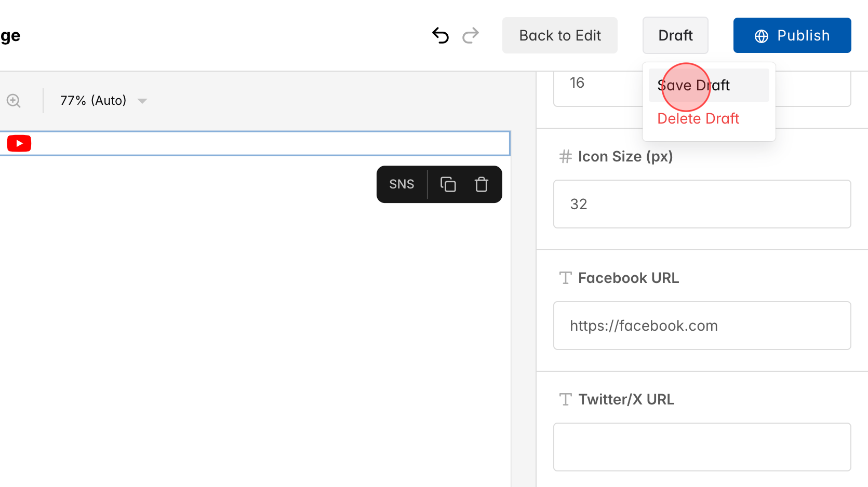868x487 pixels.
Task: Open the Draft options dropdown
Action: coord(675,35)
